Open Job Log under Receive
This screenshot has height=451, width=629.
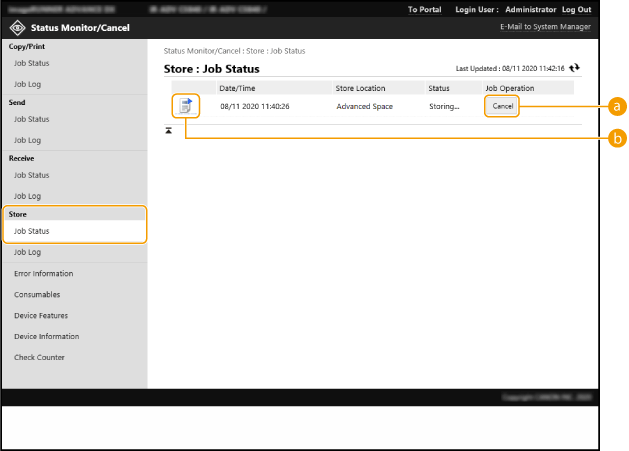click(27, 196)
